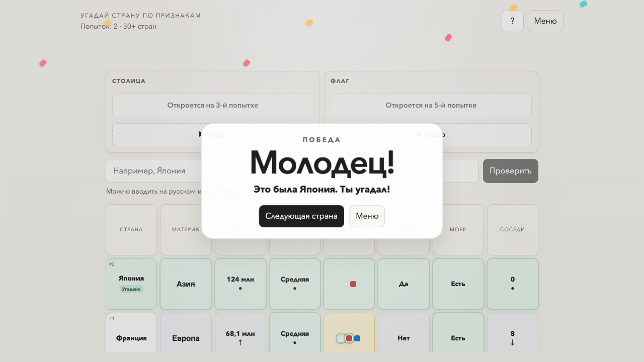Click the downward arrow in France's СОСЕДИ cell
The width and height of the screenshot is (644, 362).
(x=512, y=343)
